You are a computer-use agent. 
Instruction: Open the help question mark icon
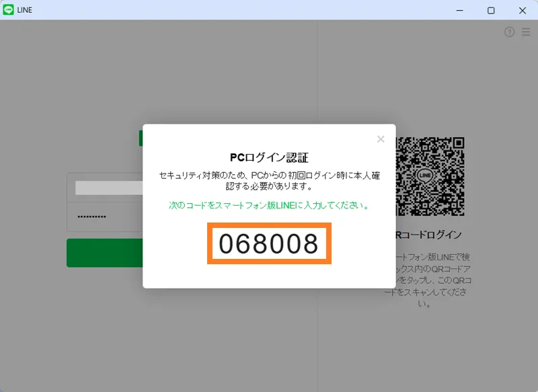pyautogui.click(x=510, y=32)
